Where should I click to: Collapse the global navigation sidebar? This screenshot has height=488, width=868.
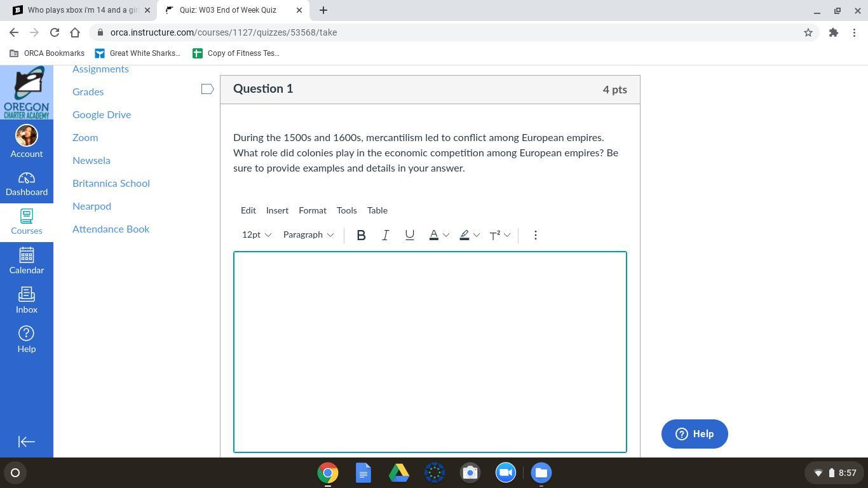[x=27, y=442]
